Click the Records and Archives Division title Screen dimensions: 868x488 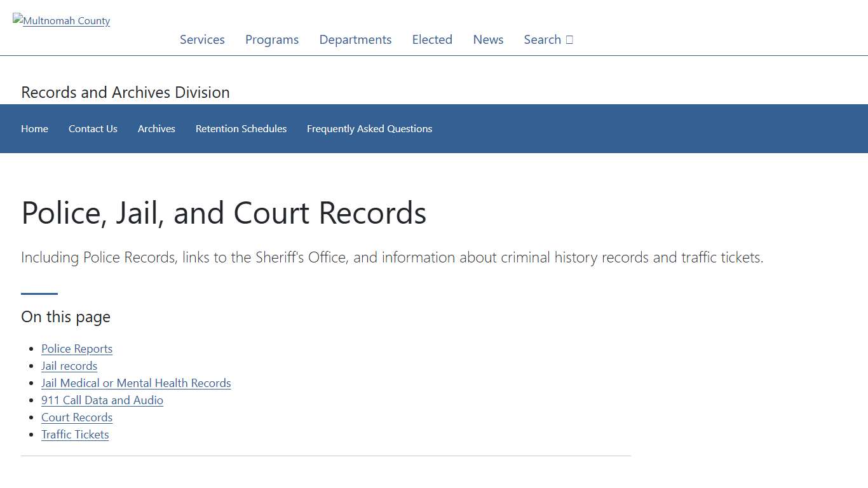[x=125, y=92]
